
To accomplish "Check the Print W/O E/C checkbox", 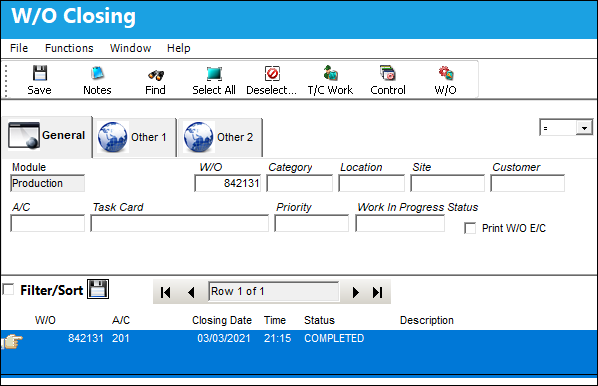I will click(x=470, y=228).
